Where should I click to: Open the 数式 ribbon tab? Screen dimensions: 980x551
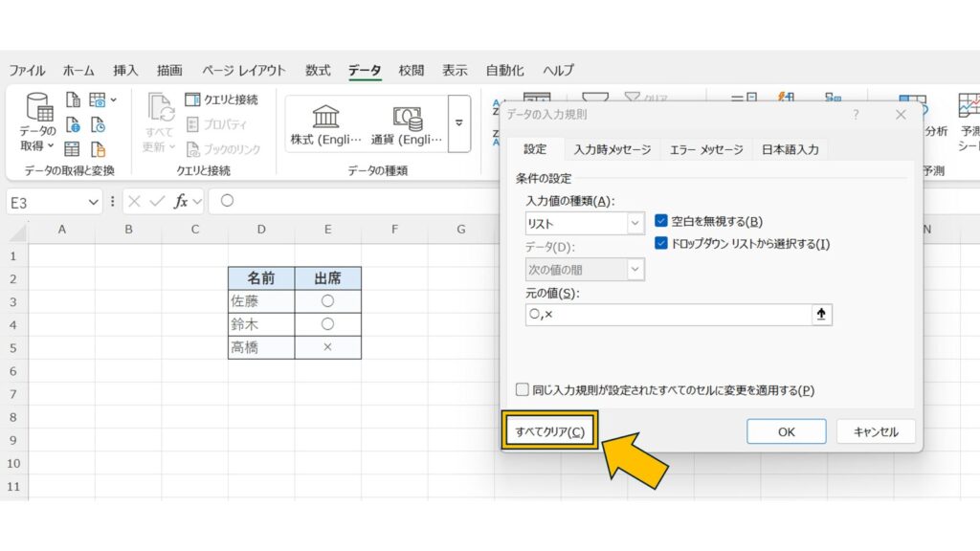click(318, 70)
